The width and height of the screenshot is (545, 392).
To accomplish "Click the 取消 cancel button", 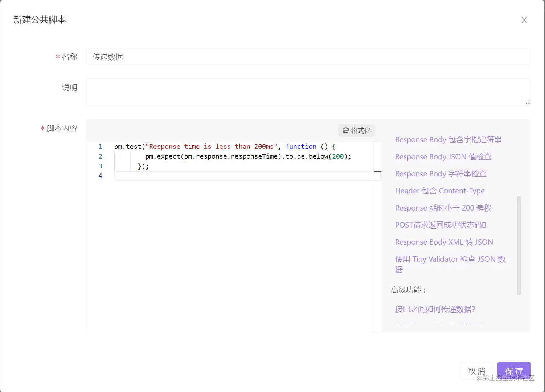I will coord(476,371).
